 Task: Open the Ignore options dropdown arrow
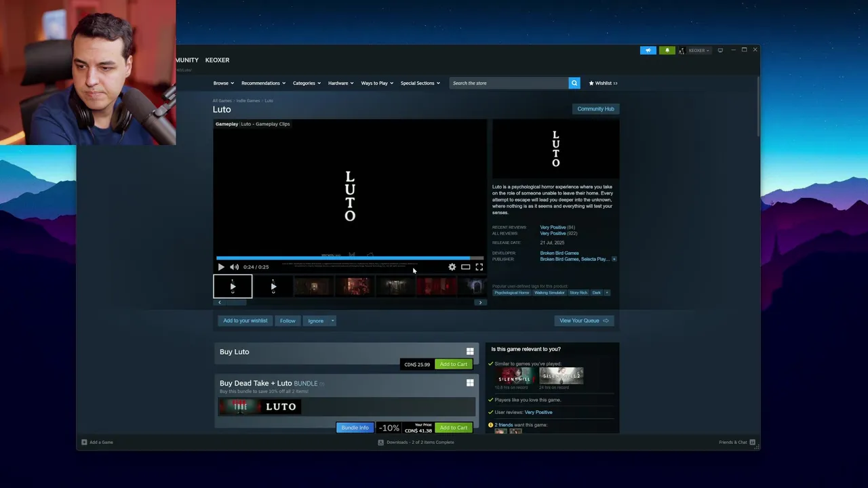click(332, 321)
